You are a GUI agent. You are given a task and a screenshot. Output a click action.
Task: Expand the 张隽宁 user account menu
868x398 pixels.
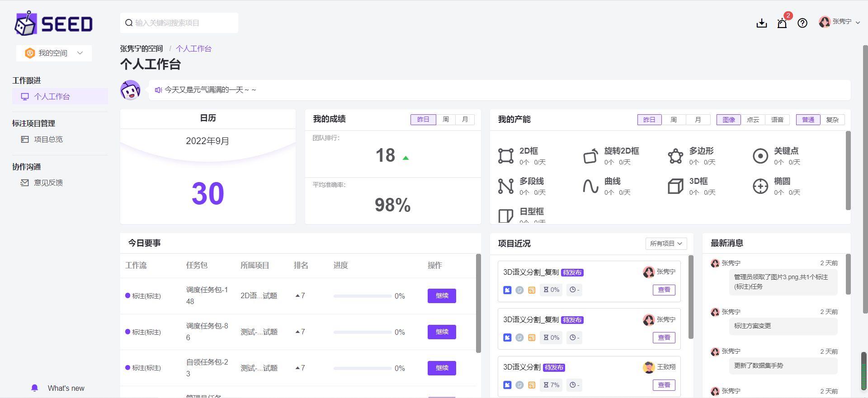(839, 22)
